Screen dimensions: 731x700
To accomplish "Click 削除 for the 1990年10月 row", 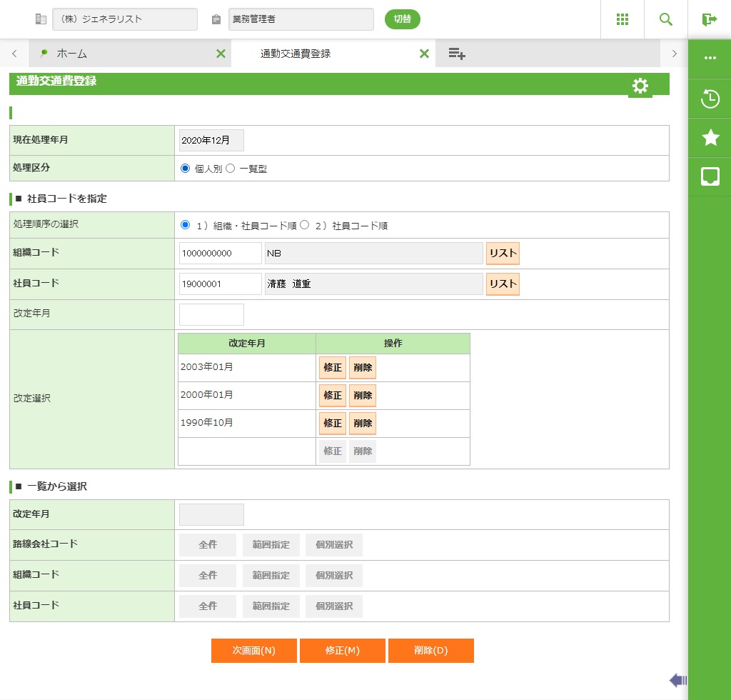I will pos(363,423).
